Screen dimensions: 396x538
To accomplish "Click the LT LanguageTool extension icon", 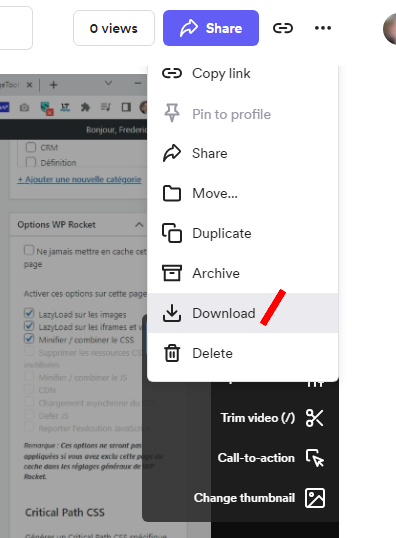I will click(x=65, y=107).
